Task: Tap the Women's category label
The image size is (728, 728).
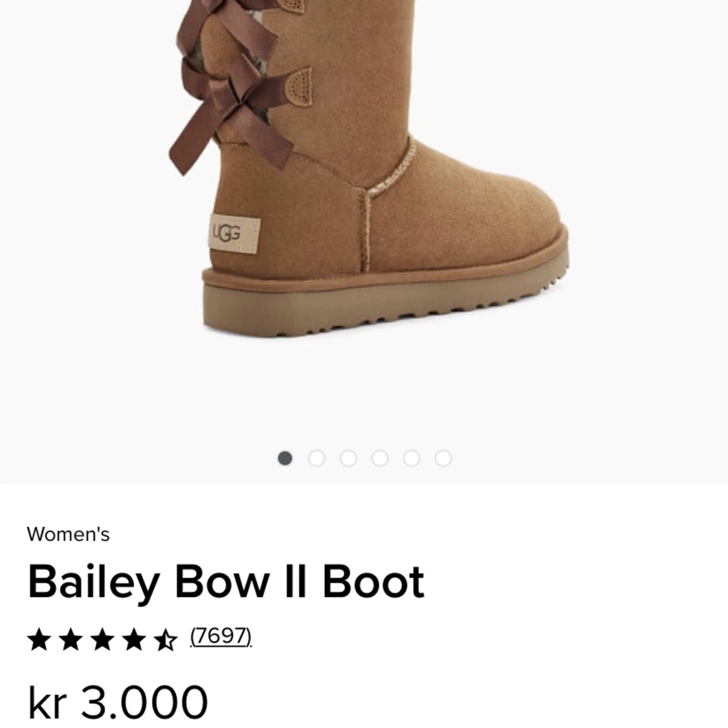Action: 68,535
